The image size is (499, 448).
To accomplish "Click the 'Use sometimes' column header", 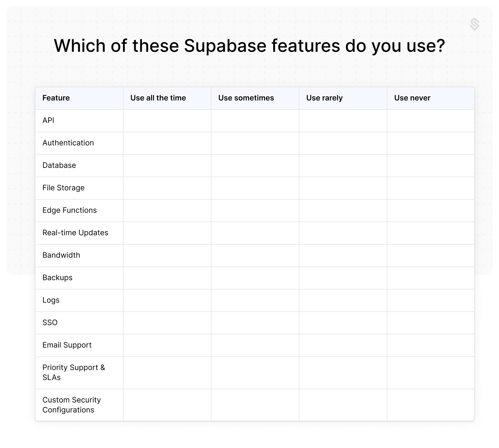I will tap(246, 98).
